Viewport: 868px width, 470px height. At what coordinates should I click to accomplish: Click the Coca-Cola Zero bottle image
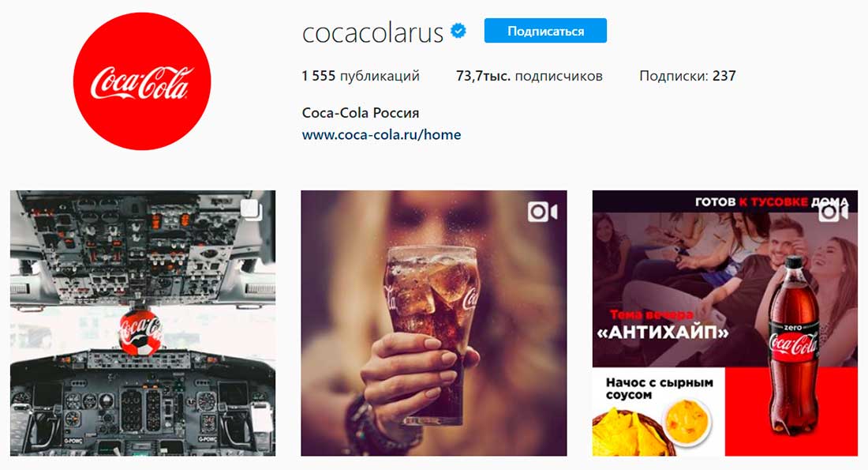pos(793,344)
